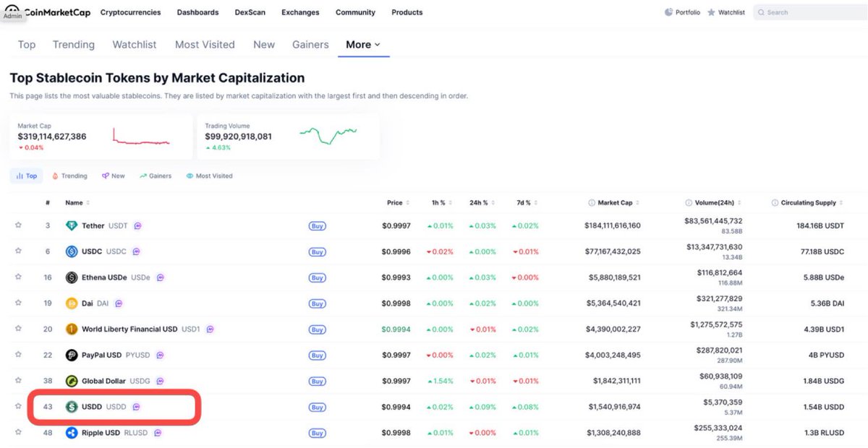Click the Dai coin logo
Image resolution: width=868 pixels, height=448 pixels.
72,303
